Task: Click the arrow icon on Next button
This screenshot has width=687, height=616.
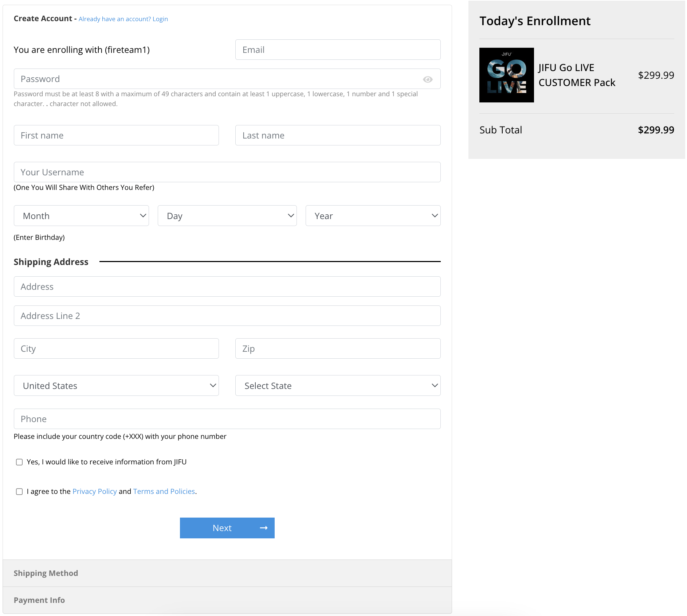Action: (264, 528)
